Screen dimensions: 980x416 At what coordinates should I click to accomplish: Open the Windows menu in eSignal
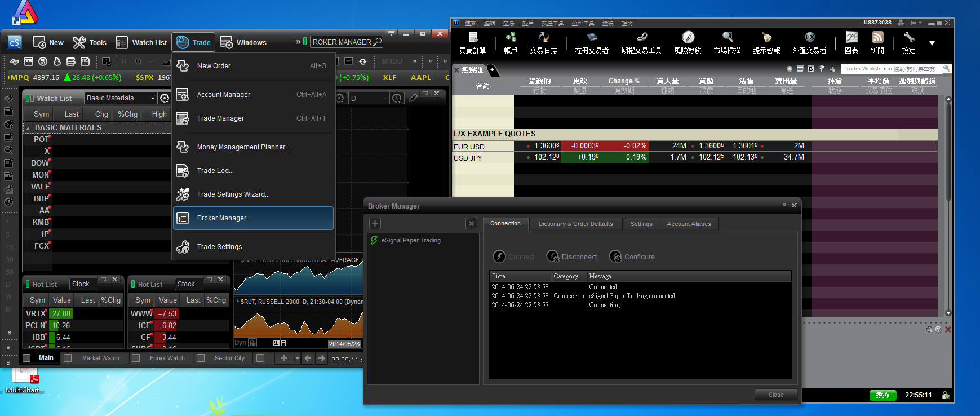(243, 42)
